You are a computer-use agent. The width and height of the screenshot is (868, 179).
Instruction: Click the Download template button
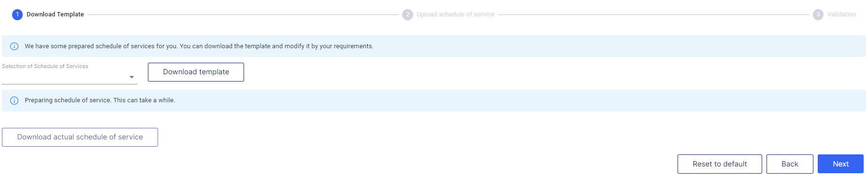(196, 72)
